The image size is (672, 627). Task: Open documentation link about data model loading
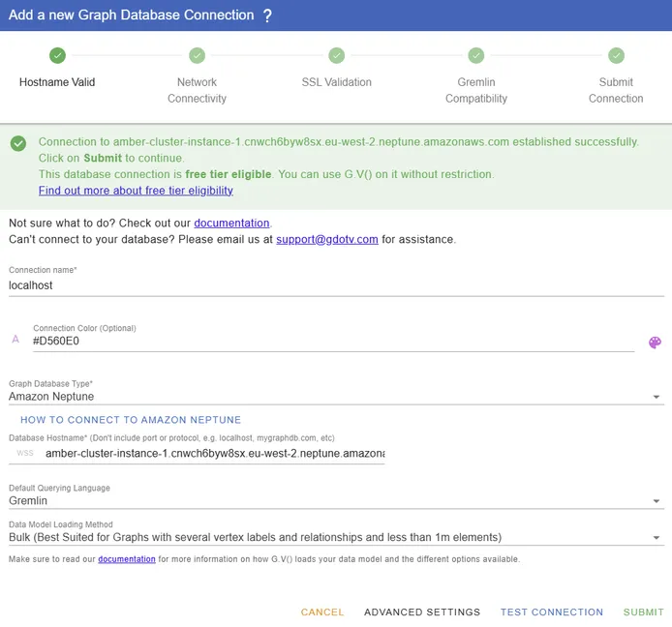[127, 559]
